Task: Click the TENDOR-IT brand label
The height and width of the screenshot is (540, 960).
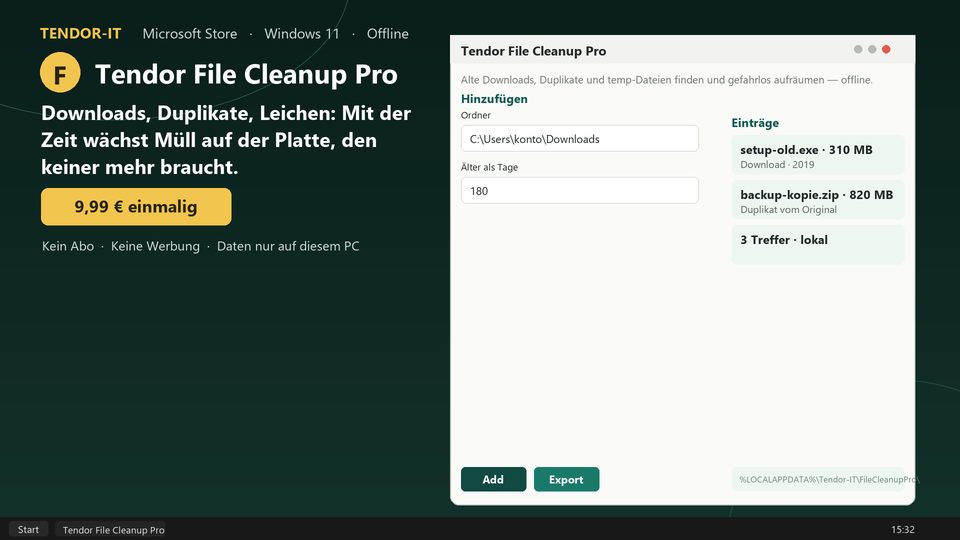Action: [x=81, y=34]
